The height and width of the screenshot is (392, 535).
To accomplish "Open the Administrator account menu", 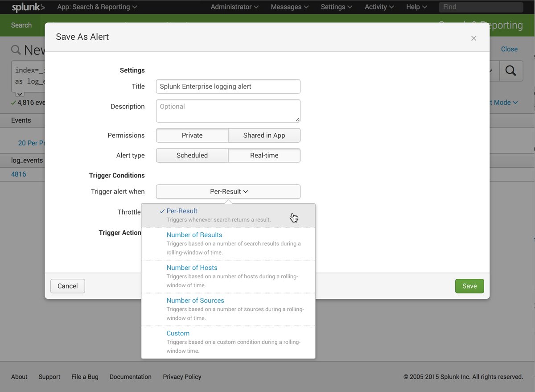I will click(234, 7).
